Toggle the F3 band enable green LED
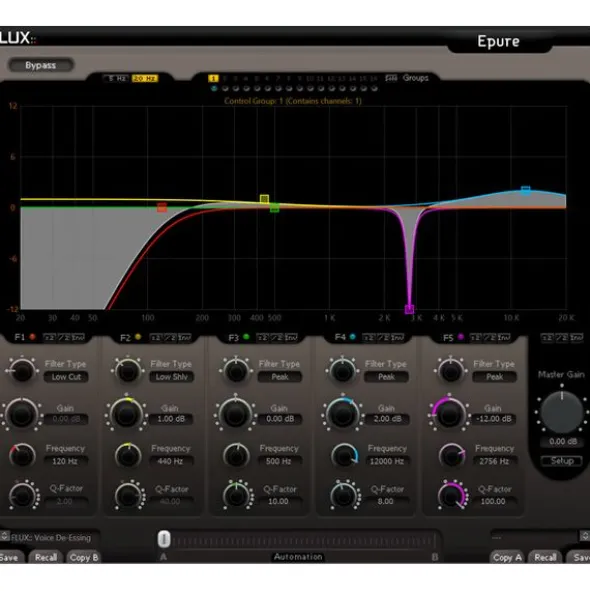Image resolution: width=590 pixels, height=591 pixels. (x=246, y=337)
